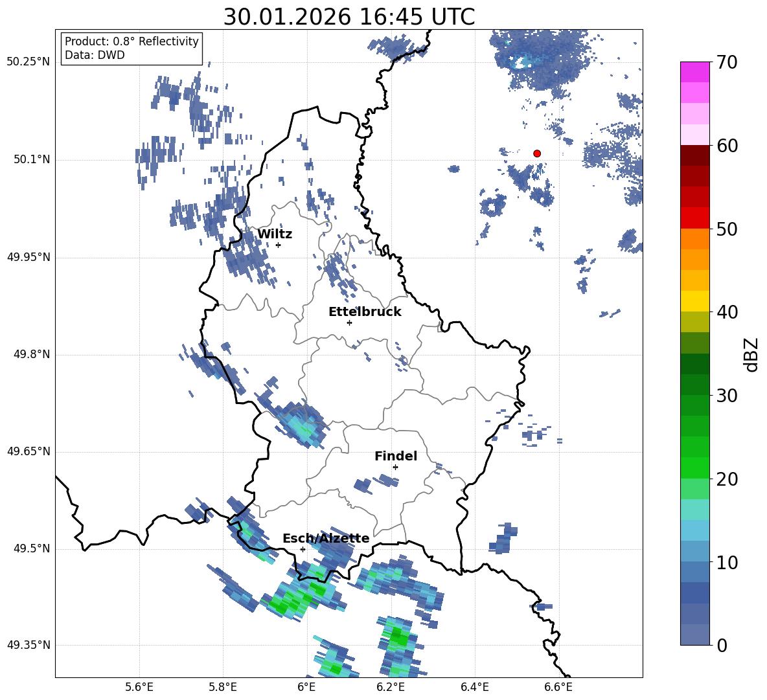This screenshot has height=700, width=767.
Task: Click the Esch/Alzette location cross marker
Action: 303,549
